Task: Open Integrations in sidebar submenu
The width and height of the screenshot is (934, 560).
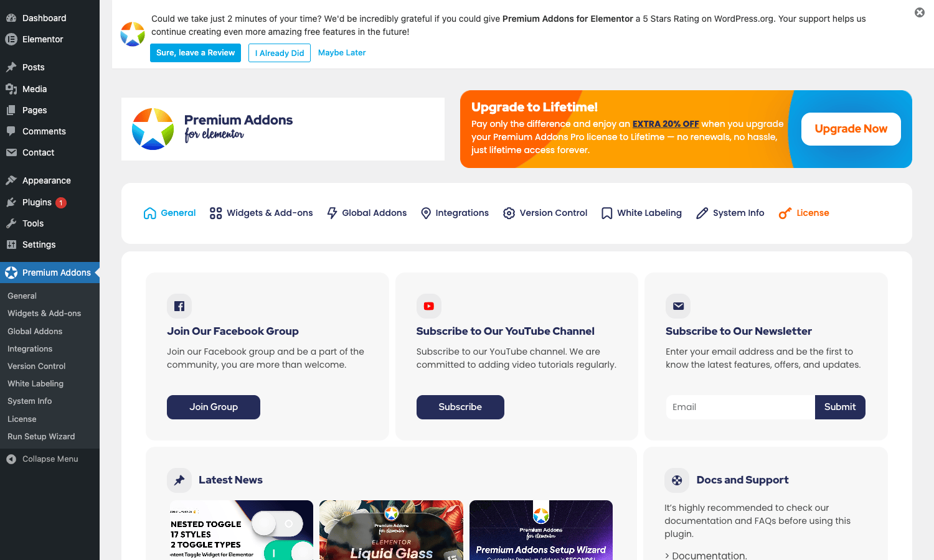Action: [30, 349]
